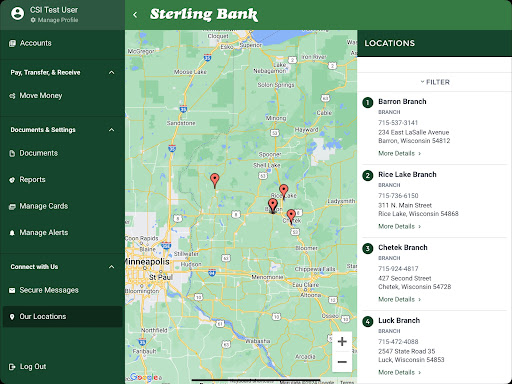
Task: Click number 4 badge for Luck Branch
Action: (x=368, y=321)
